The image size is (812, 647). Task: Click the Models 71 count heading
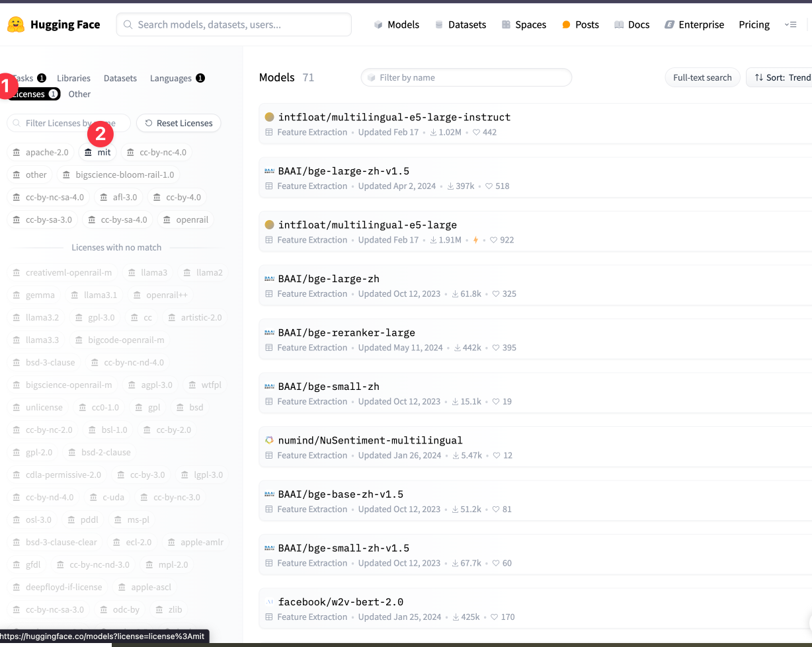pyautogui.click(x=287, y=77)
